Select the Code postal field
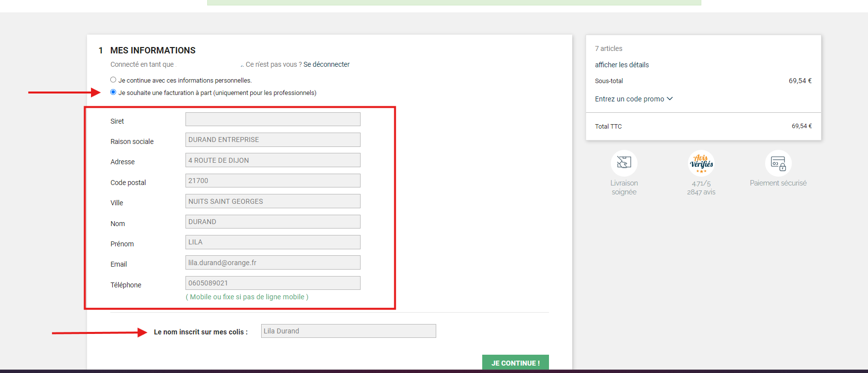The image size is (868, 373). click(x=273, y=181)
